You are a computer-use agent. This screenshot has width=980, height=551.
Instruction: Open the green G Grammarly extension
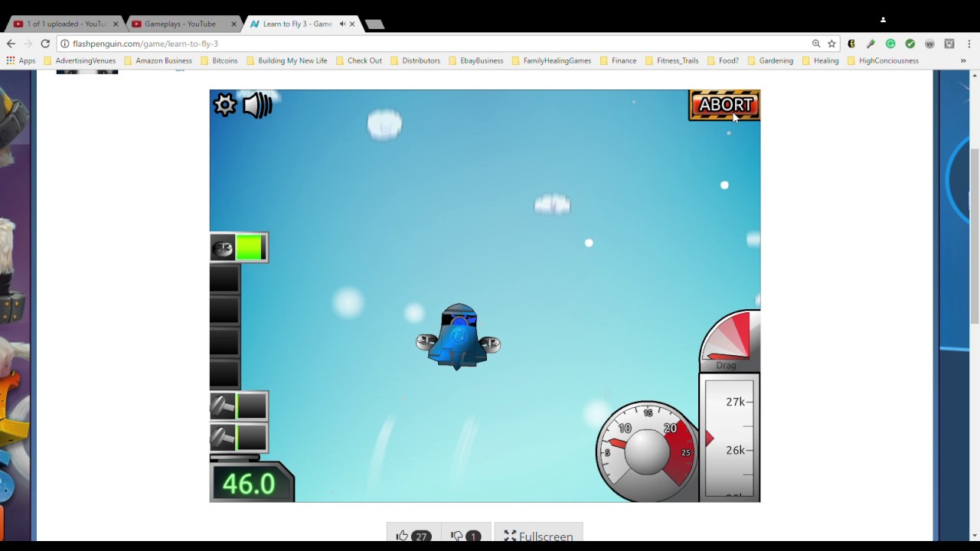[890, 44]
